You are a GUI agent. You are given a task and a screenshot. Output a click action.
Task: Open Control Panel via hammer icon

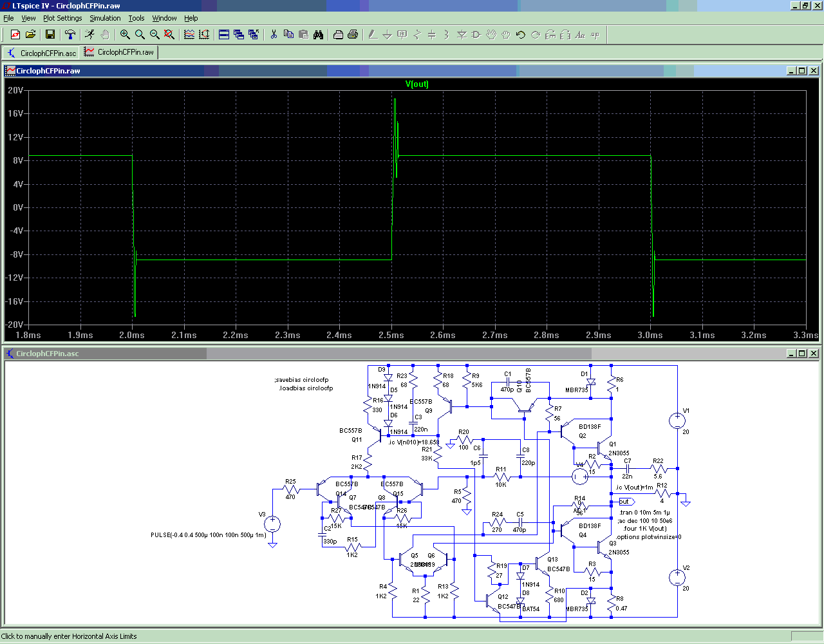click(x=70, y=35)
